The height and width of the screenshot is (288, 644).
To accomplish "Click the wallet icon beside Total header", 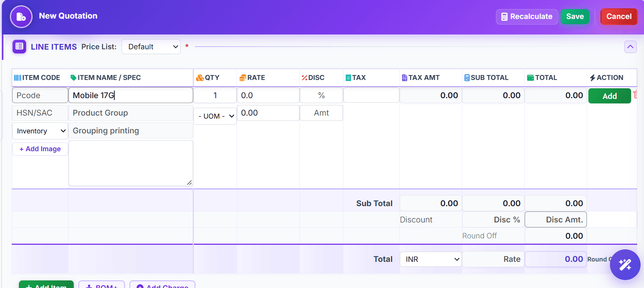I will [x=530, y=78].
